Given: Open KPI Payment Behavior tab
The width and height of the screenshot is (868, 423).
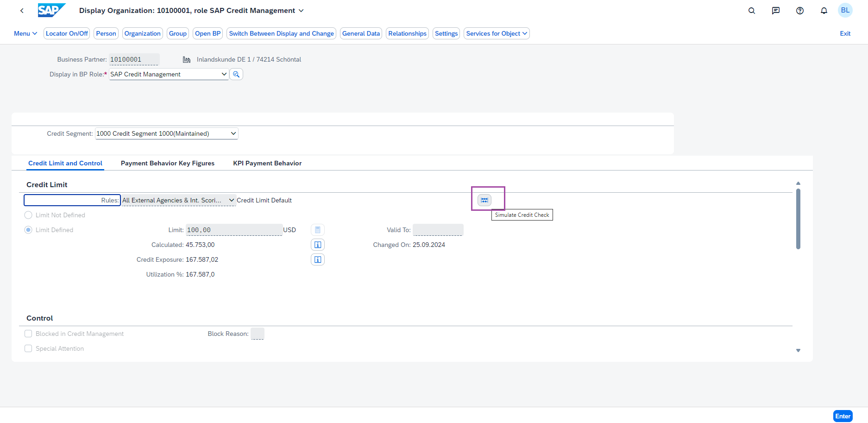Looking at the screenshot, I should click(x=267, y=163).
